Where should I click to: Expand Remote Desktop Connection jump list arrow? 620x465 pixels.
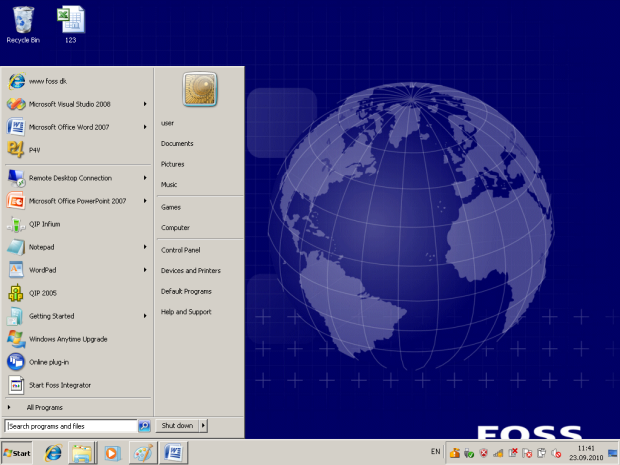click(145, 178)
